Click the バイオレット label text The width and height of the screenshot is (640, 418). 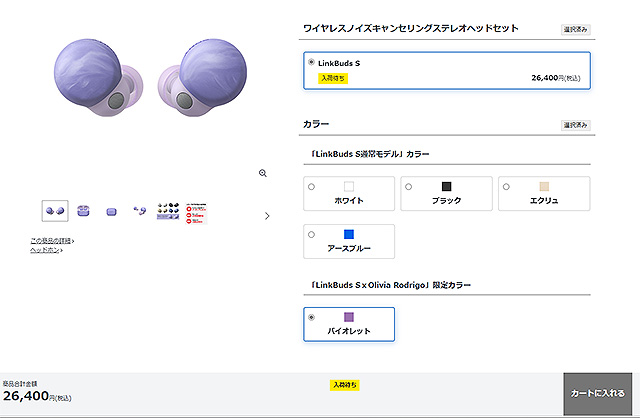point(349,331)
